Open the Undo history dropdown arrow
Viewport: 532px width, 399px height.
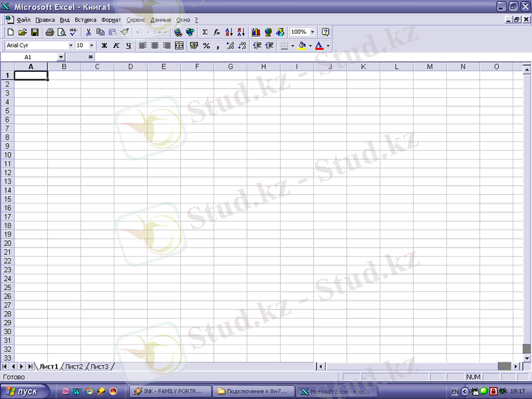click(x=148, y=32)
